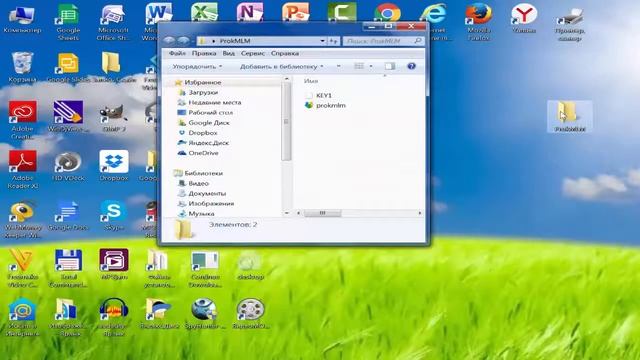Open the Справка menu
The height and width of the screenshot is (360, 640).
click(x=284, y=53)
